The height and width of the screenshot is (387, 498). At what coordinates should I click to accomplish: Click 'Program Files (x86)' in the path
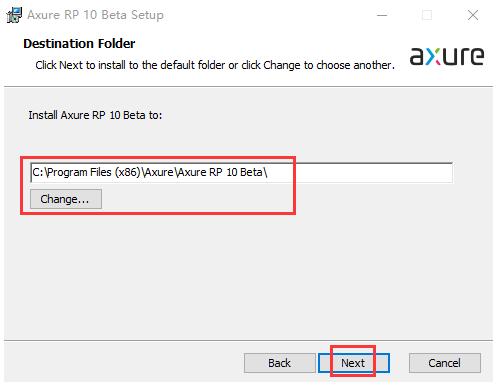coord(94,172)
